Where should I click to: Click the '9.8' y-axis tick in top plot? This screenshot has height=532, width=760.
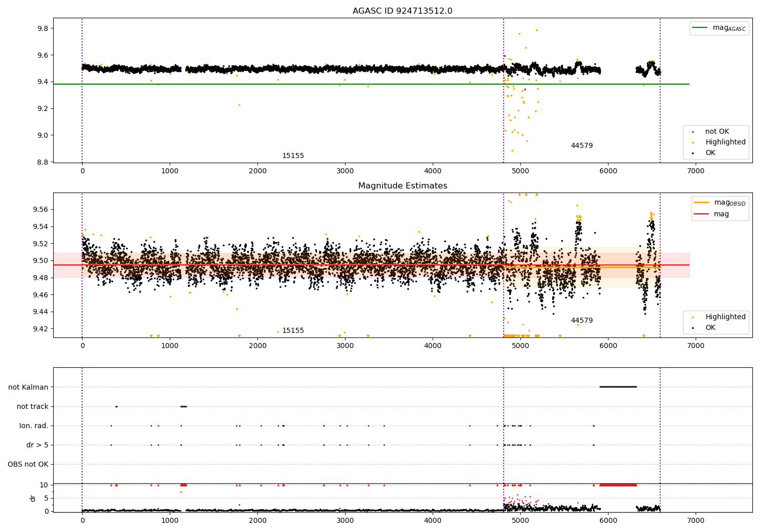coord(43,28)
